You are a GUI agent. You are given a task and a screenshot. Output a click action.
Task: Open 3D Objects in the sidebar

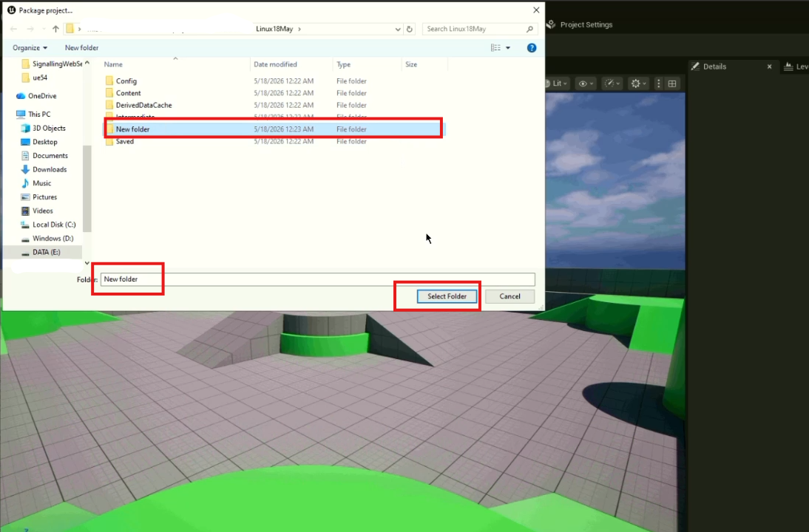44,128
